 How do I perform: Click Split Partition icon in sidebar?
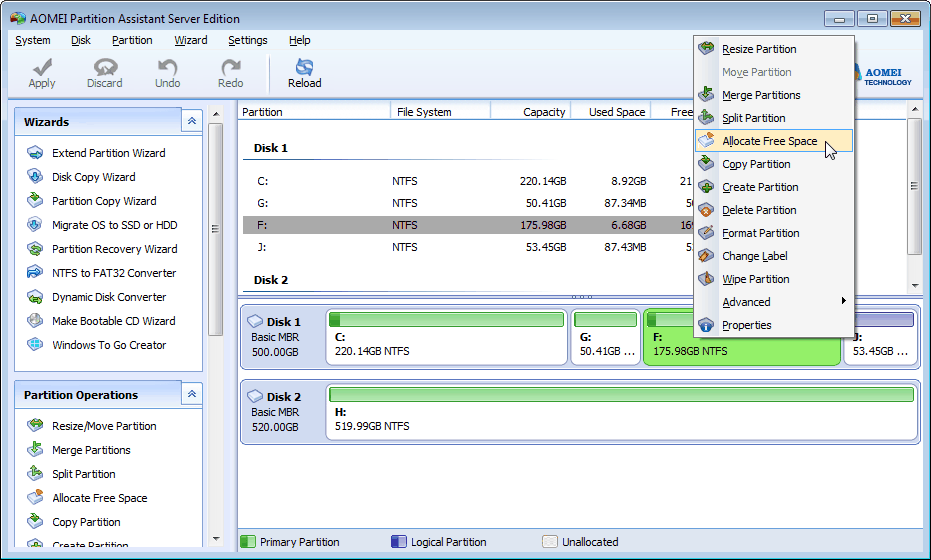click(x=35, y=473)
